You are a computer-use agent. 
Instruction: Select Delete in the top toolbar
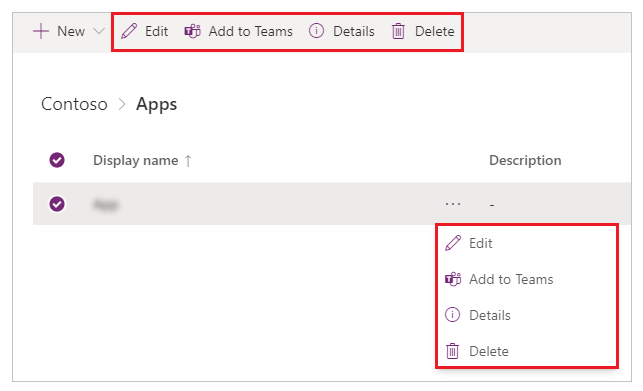(434, 31)
